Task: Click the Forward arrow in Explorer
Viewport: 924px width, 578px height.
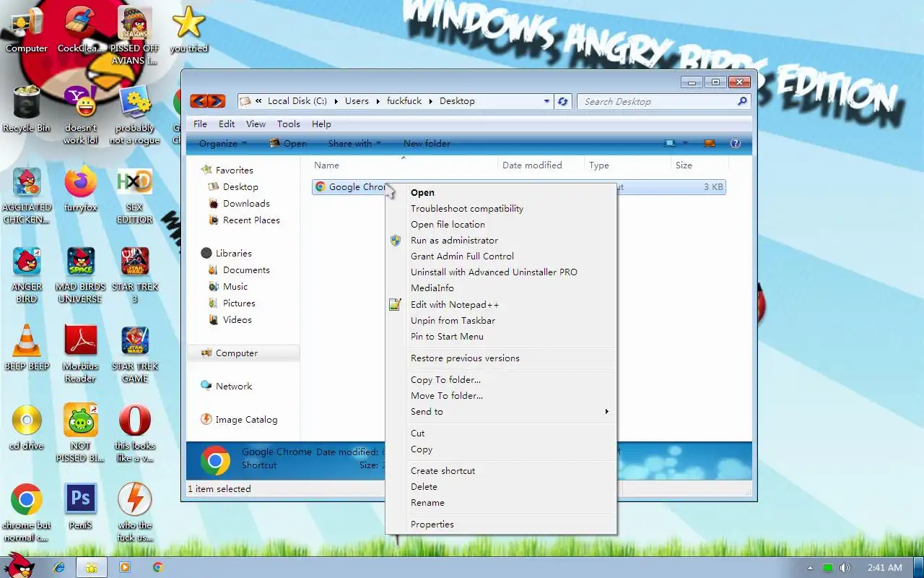Action: coord(216,101)
